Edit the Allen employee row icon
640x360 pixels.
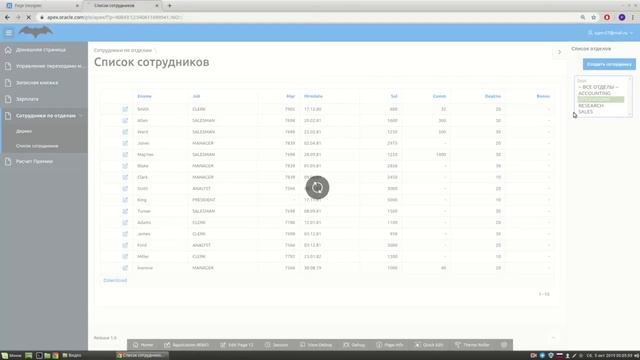point(125,120)
